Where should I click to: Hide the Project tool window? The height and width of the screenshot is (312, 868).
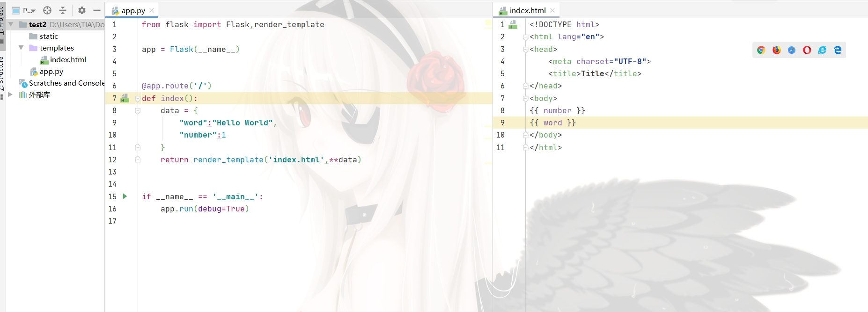click(97, 10)
